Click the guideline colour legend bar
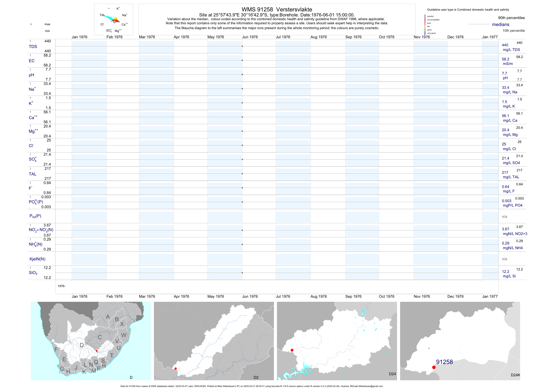 425,25
